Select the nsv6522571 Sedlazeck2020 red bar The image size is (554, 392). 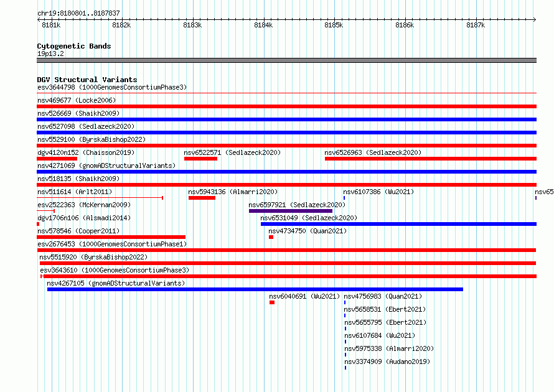[x=200, y=159]
